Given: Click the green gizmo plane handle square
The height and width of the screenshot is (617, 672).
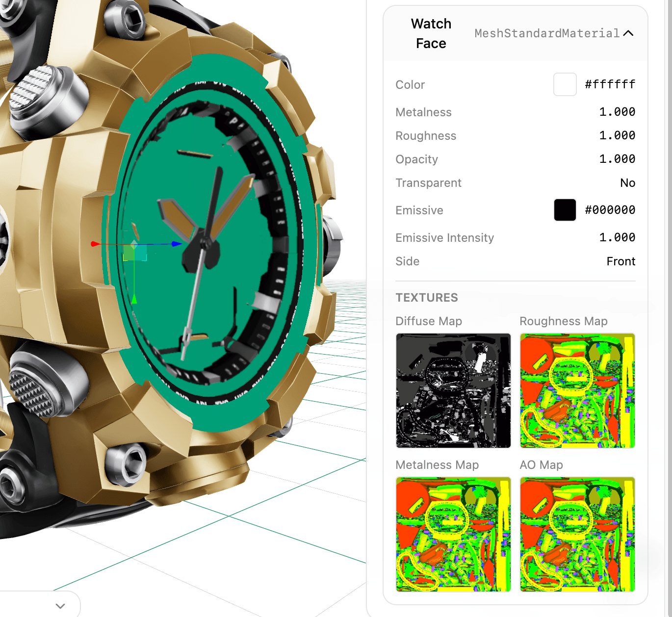Looking at the screenshot, I should (x=129, y=254).
